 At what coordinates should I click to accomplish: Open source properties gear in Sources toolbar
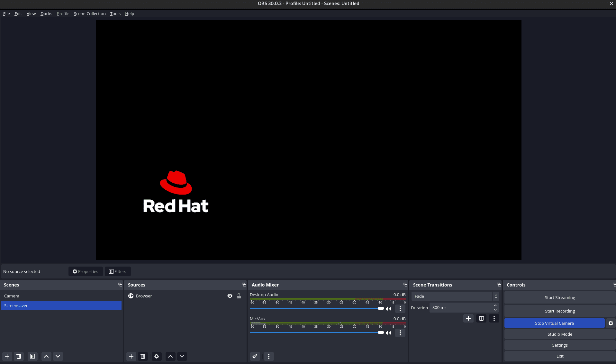[157, 356]
